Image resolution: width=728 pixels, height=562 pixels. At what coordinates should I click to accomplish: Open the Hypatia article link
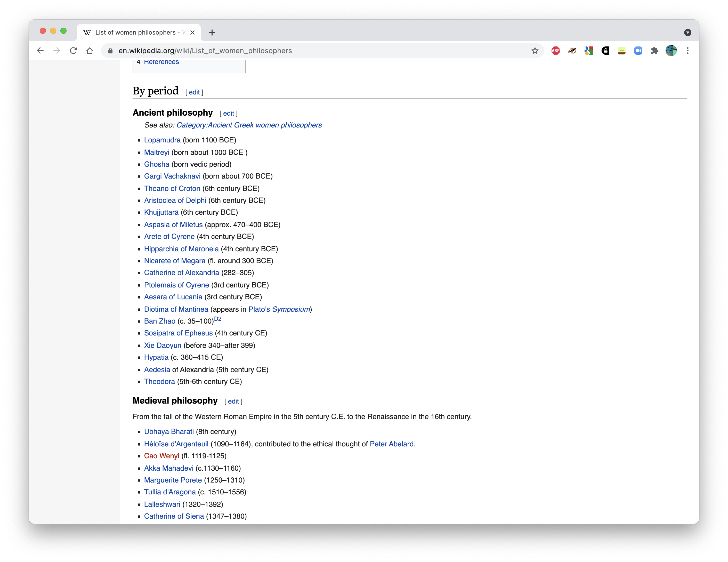(x=156, y=357)
